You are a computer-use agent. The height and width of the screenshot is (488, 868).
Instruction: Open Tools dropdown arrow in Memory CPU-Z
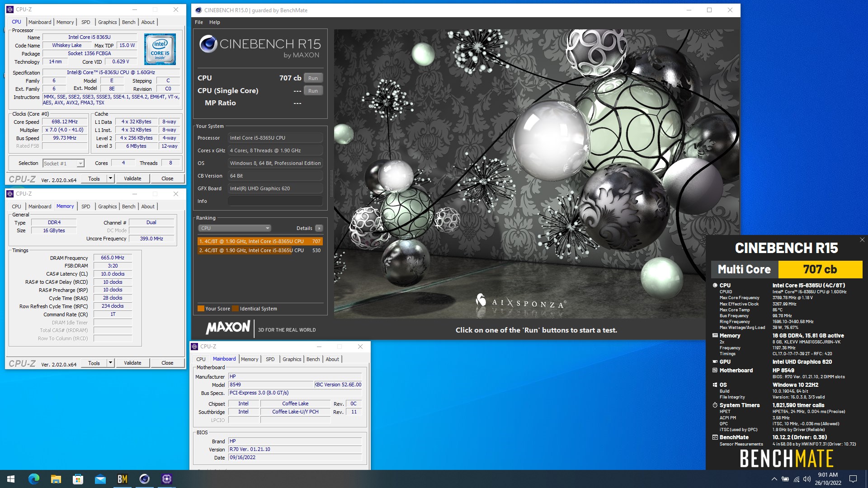110,363
